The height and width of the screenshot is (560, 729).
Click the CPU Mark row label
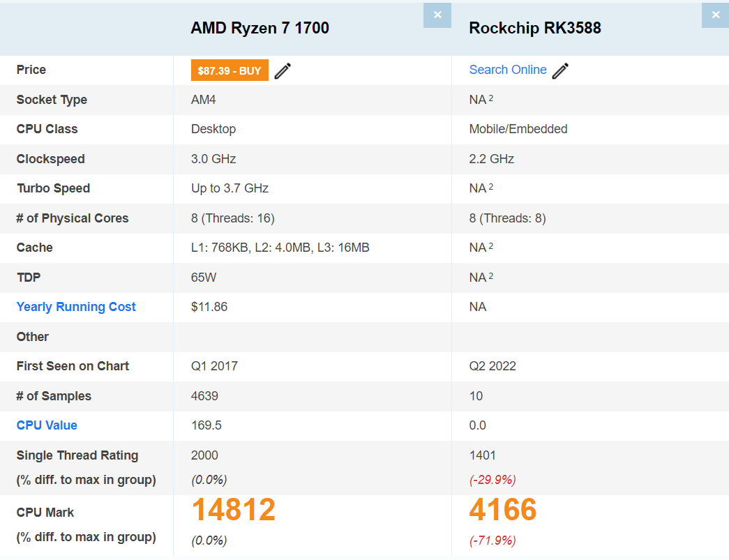pyautogui.click(x=45, y=512)
